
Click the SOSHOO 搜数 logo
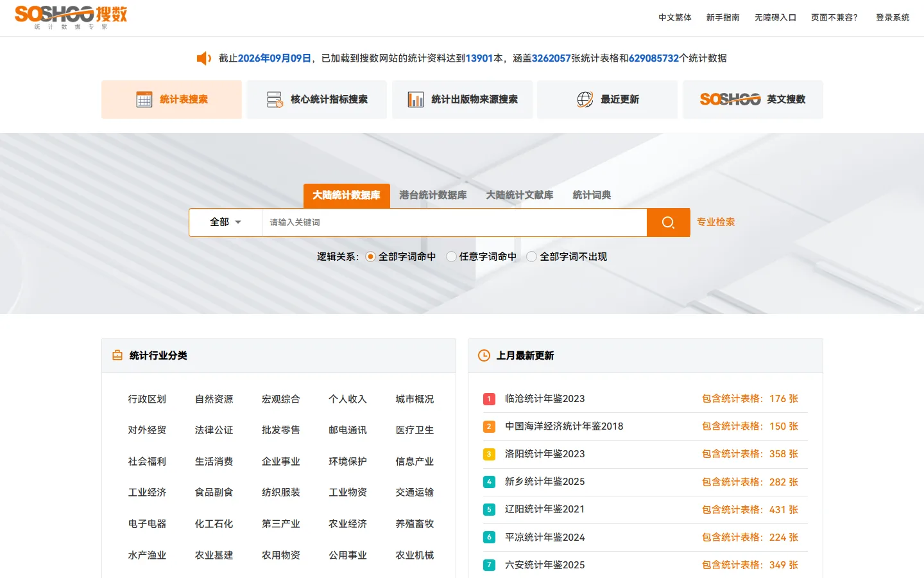click(x=71, y=17)
